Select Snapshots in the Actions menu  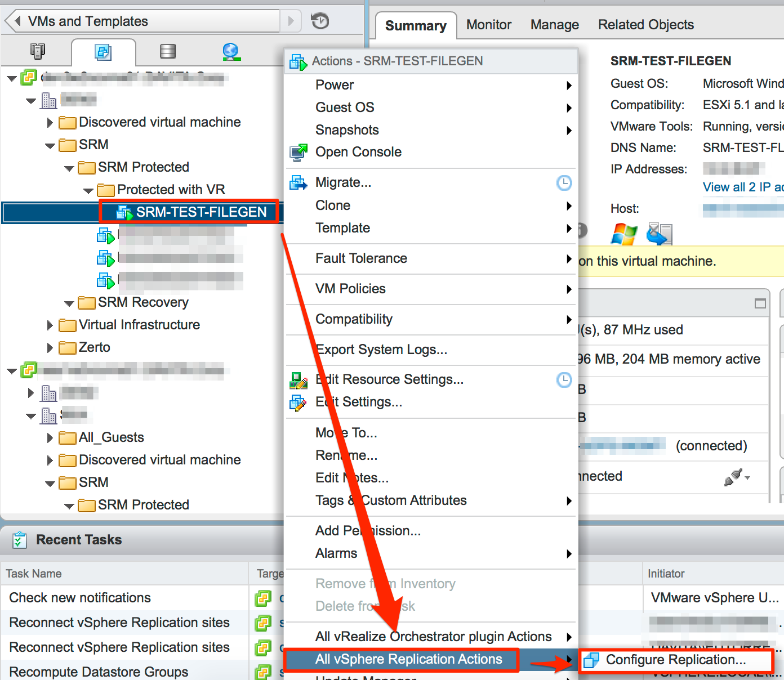(x=347, y=129)
